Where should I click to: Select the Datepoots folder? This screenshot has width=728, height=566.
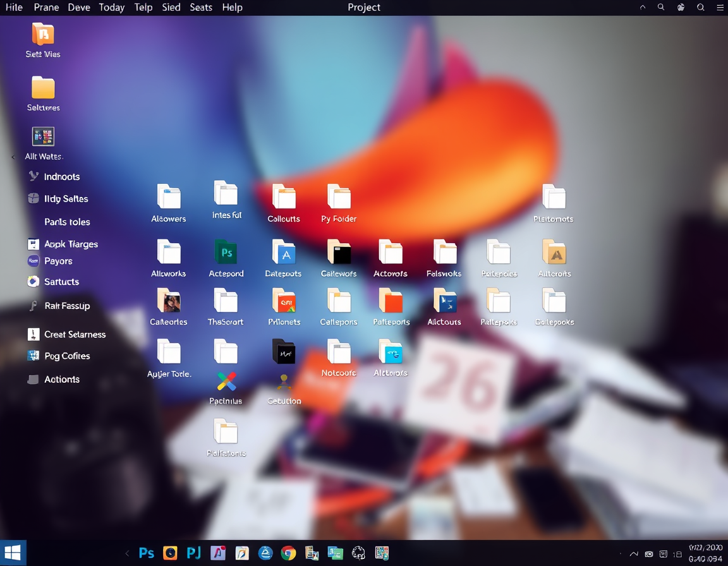click(284, 252)
